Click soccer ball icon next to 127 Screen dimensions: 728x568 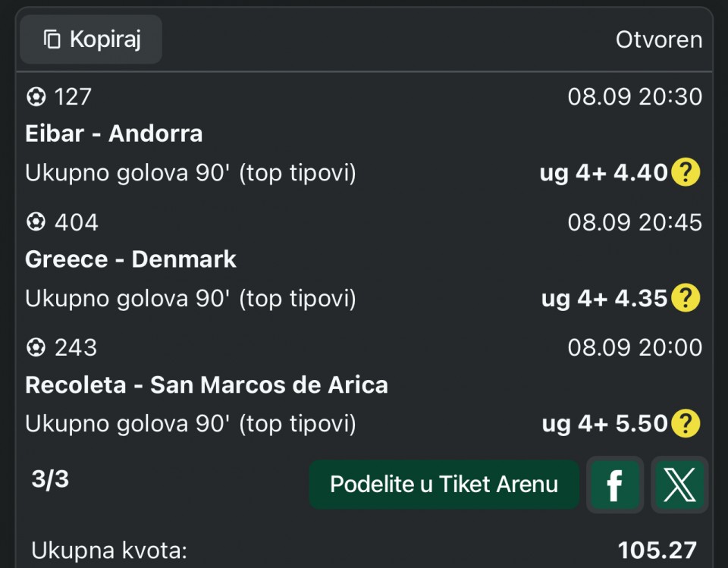[36, 97]
